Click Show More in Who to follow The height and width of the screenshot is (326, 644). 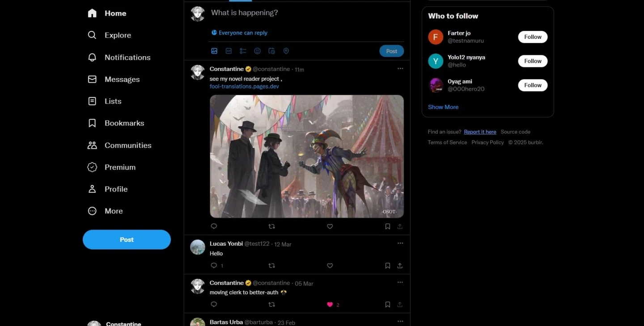(x=443, y=107)
